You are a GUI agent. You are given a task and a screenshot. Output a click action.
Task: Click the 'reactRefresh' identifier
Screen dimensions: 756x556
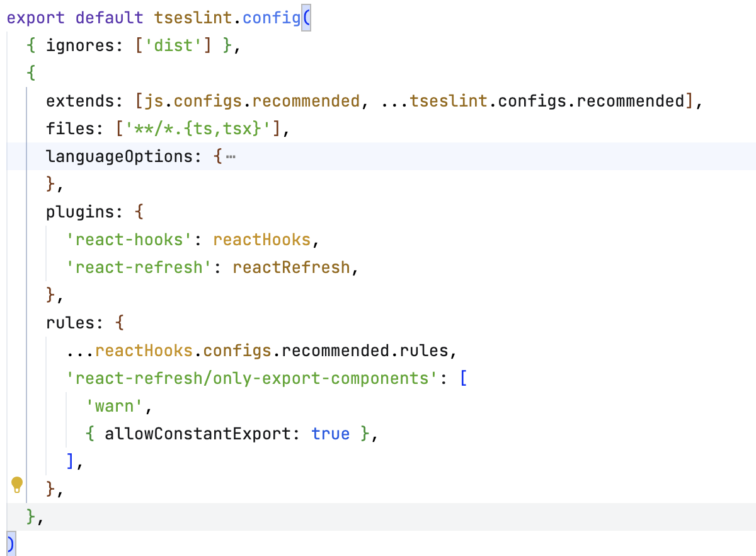point(292,267)
